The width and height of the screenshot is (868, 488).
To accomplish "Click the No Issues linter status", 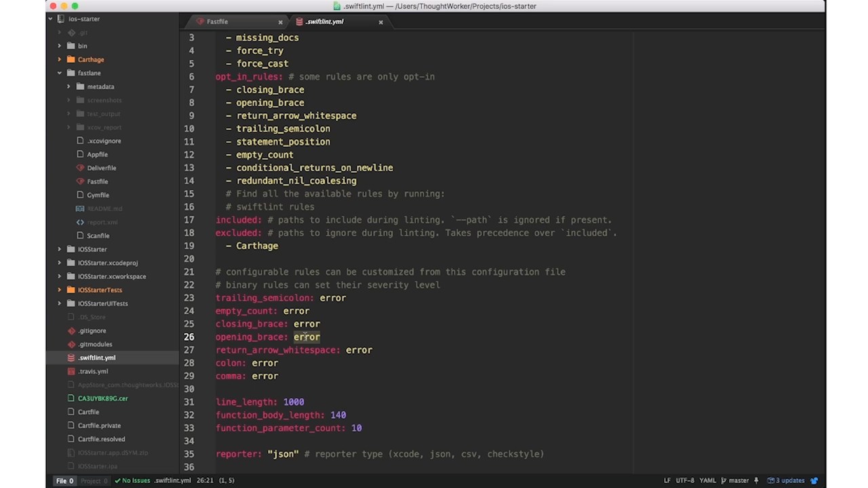I will (132, 481).
